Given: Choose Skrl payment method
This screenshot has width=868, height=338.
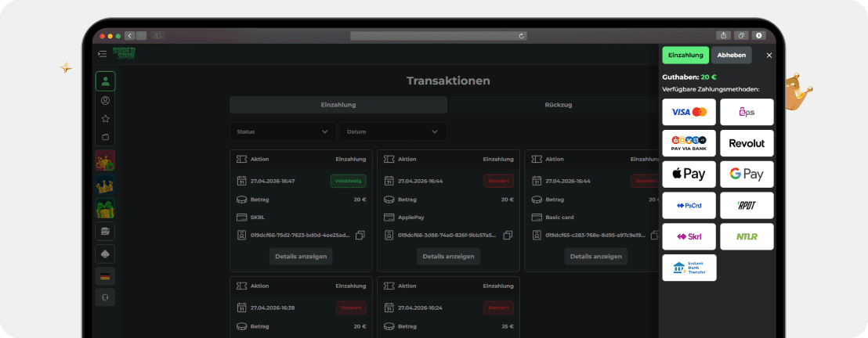Looking at the screenshot, I should point(689,236).
